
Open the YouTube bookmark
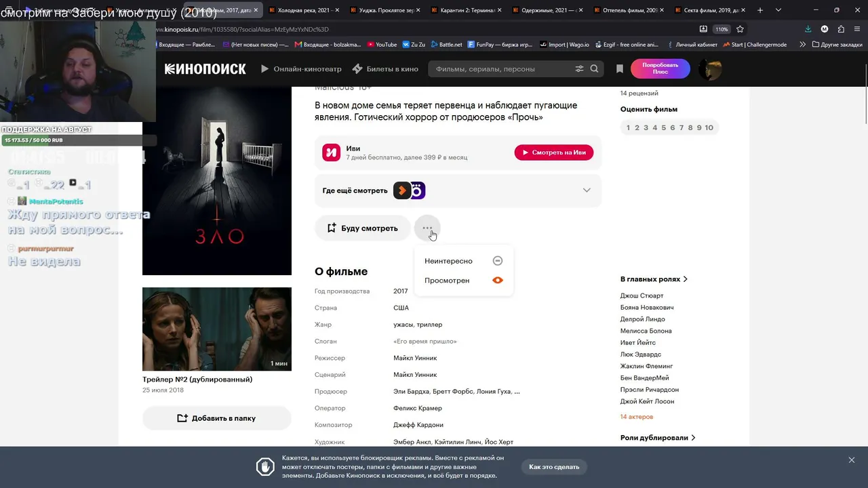pyautogui.click(x=382, y=45)
